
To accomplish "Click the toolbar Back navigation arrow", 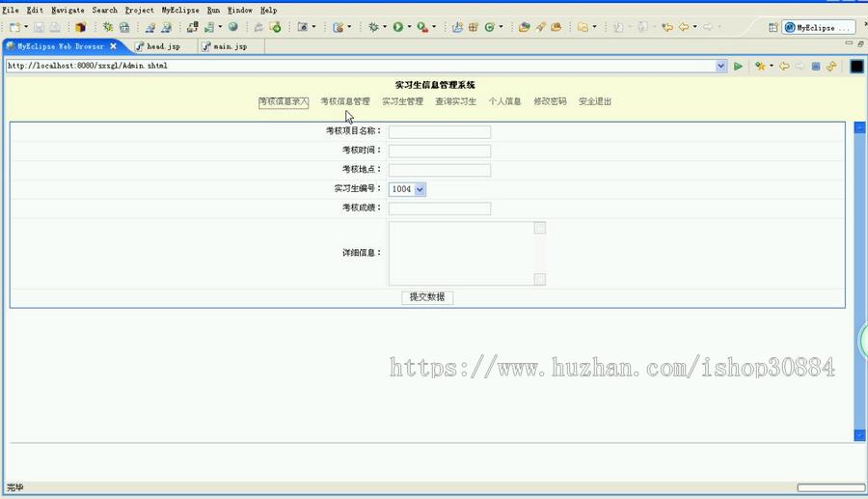I will tap(684, 27).
